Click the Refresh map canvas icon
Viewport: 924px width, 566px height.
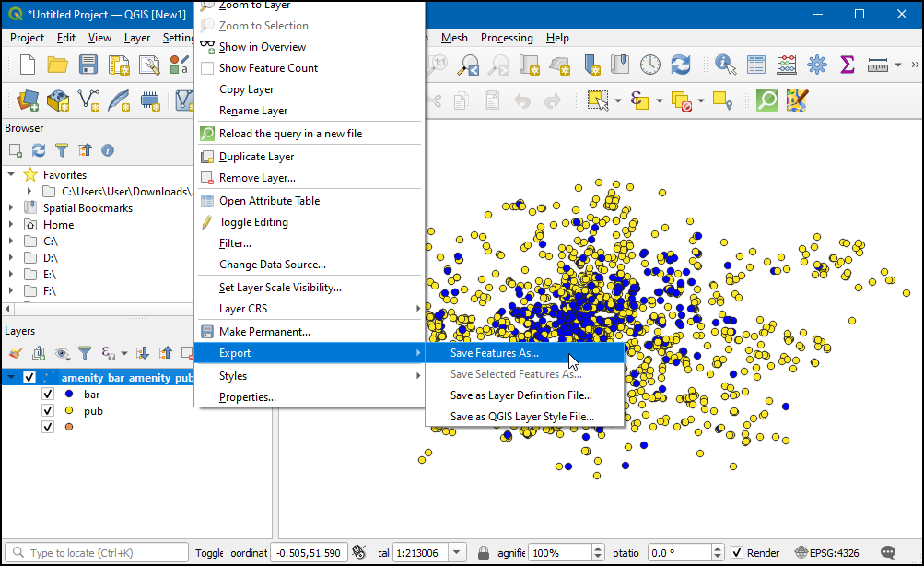pos(681,65)
